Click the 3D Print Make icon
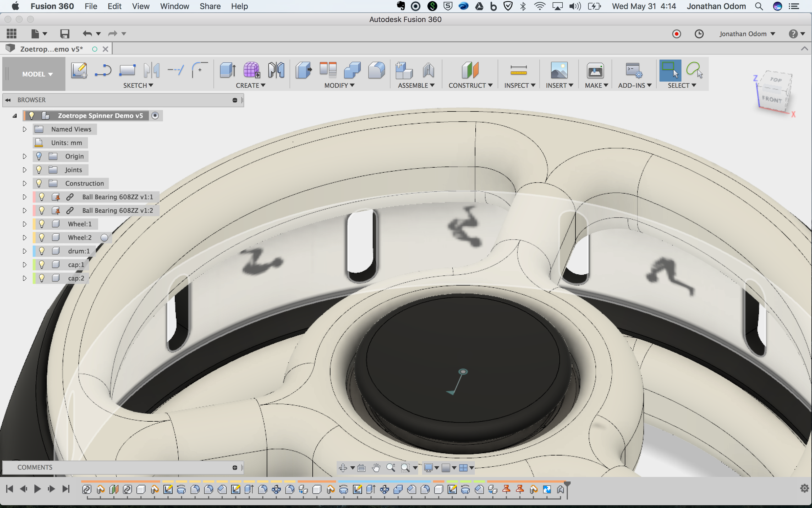Image resolution: width=812 pixels, height=508 pixels. 595,70
